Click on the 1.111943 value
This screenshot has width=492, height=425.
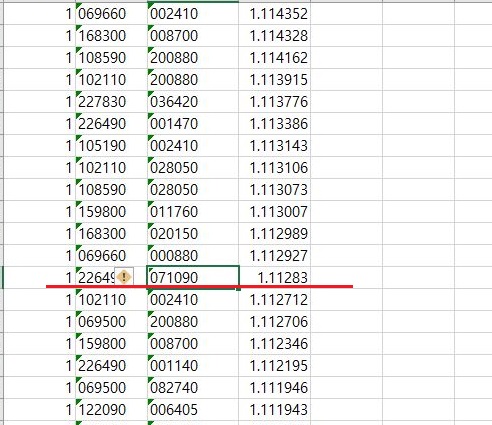coord(275,410)
